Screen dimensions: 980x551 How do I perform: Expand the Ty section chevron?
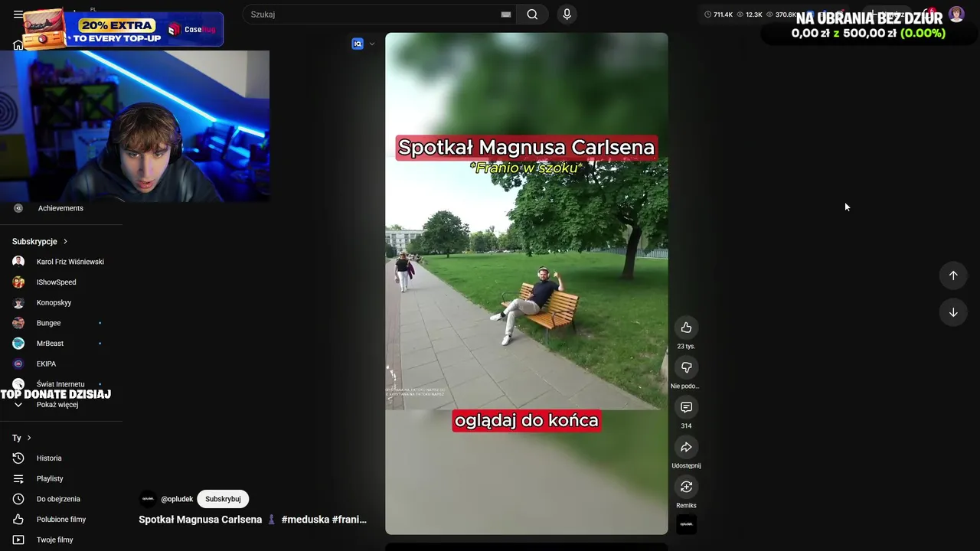click(29, 438)
